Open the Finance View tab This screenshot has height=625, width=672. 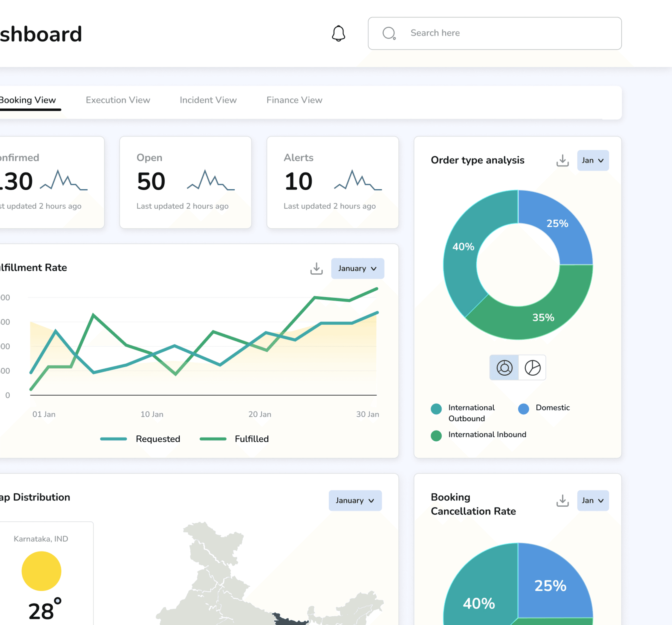(294, 100)
